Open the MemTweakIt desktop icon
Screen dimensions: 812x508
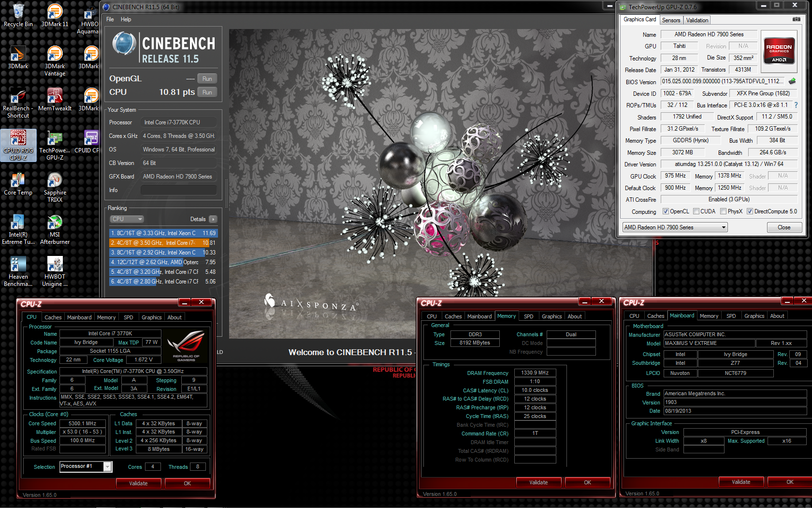coord(55,100)
